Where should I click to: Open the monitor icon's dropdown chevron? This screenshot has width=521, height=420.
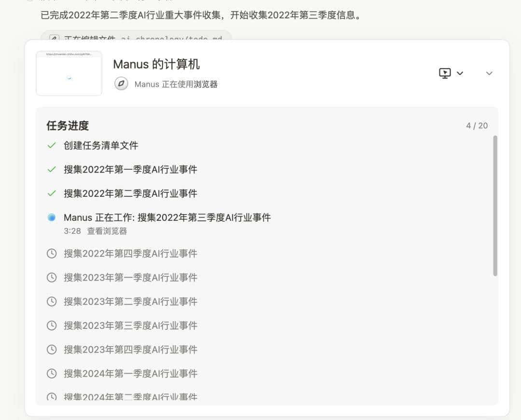(x=460, y=73)
